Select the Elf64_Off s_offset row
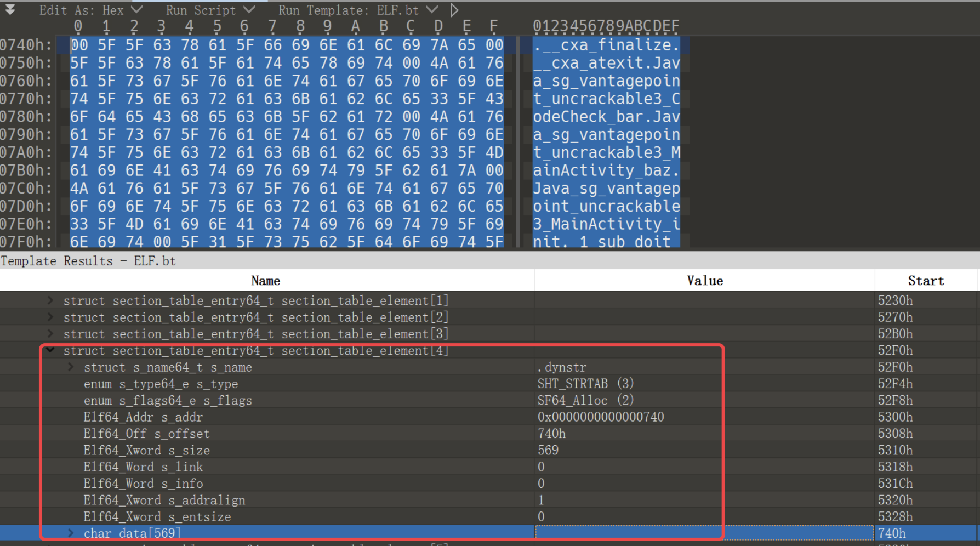The height and width of the screenshot is (546, 980). tap(489, 434)
